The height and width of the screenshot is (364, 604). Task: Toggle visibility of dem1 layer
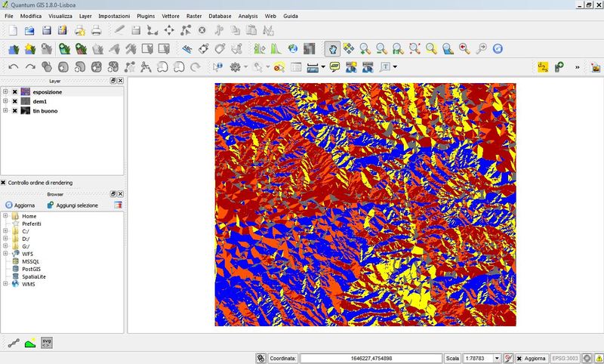[14, 101]
